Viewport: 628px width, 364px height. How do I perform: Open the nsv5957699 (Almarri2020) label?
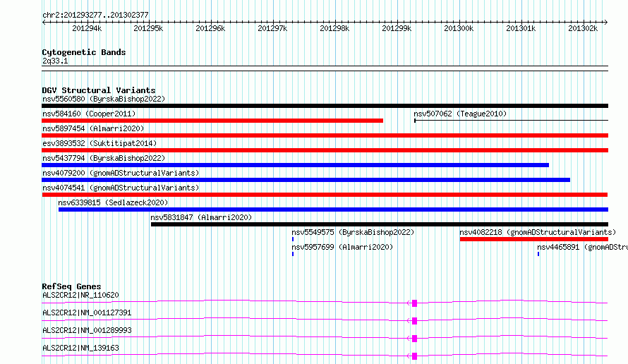[342, 247]
